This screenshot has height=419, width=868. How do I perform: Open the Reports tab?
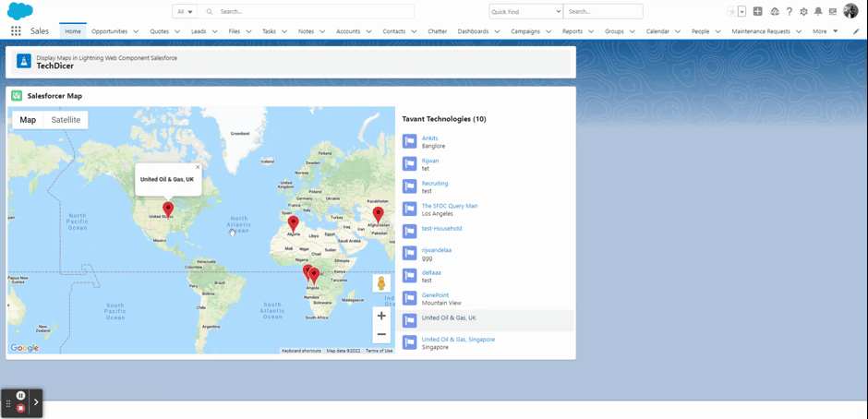[x=573, y=31]
